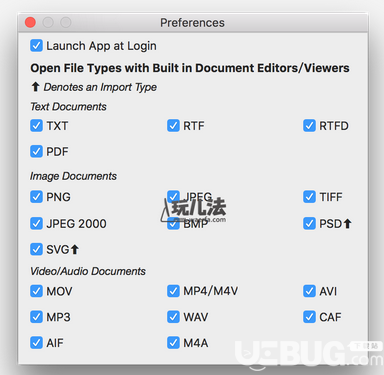
Task: Toggle the RTF file type checkbox
Action: click(x=173, y=126)
